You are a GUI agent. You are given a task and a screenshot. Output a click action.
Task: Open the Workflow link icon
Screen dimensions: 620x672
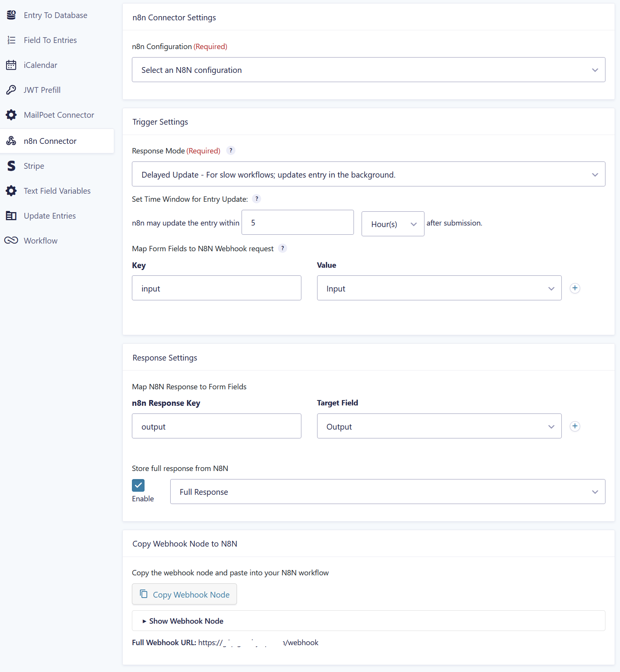pos(11,240)
